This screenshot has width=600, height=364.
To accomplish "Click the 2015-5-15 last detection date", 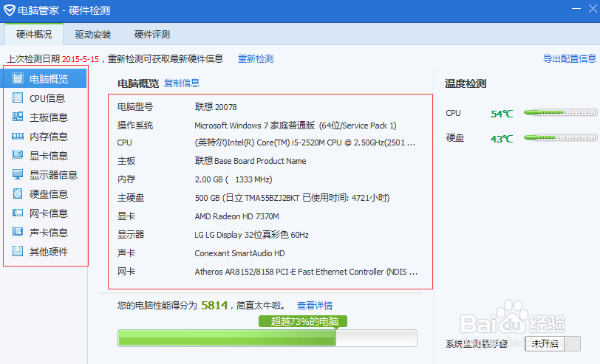I will point(81,59).
